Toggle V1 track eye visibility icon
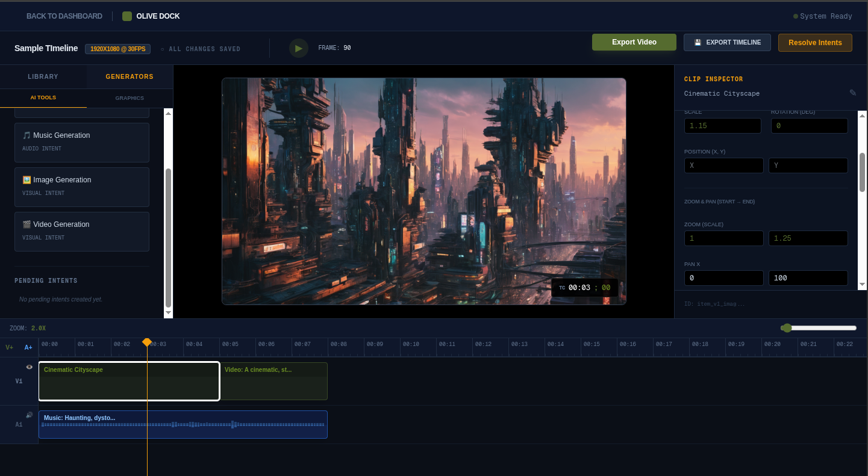 [x=29, y=367]
